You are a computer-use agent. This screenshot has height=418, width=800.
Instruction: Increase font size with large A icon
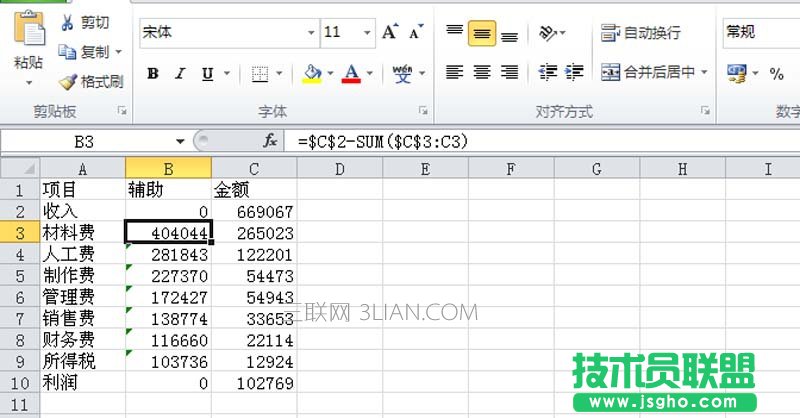(x=390, y=32)
